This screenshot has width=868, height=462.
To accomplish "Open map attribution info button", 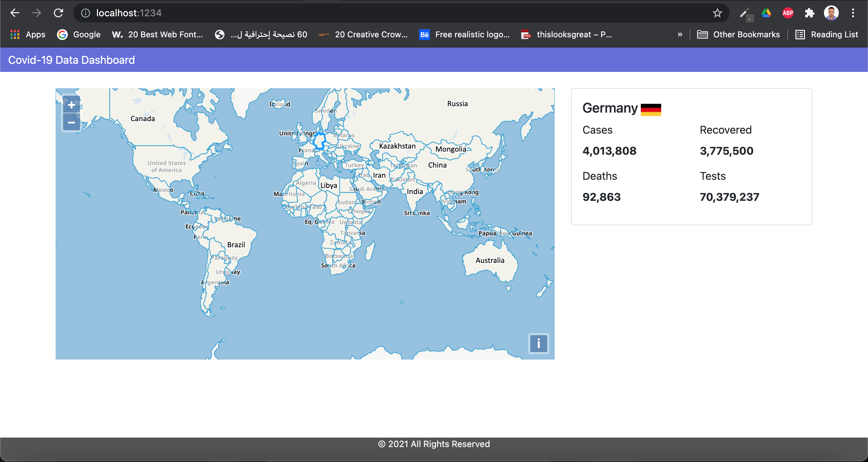I will (x=538, y=344).
